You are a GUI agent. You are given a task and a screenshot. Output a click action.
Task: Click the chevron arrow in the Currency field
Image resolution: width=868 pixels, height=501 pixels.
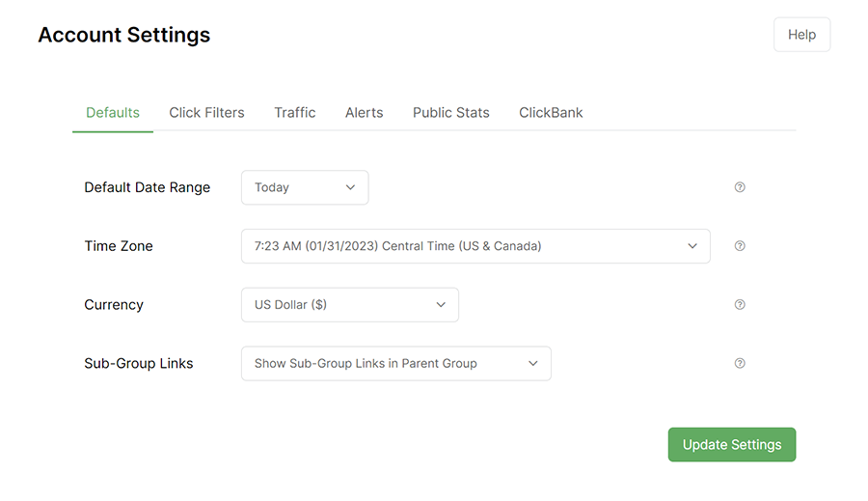point(441,305)
